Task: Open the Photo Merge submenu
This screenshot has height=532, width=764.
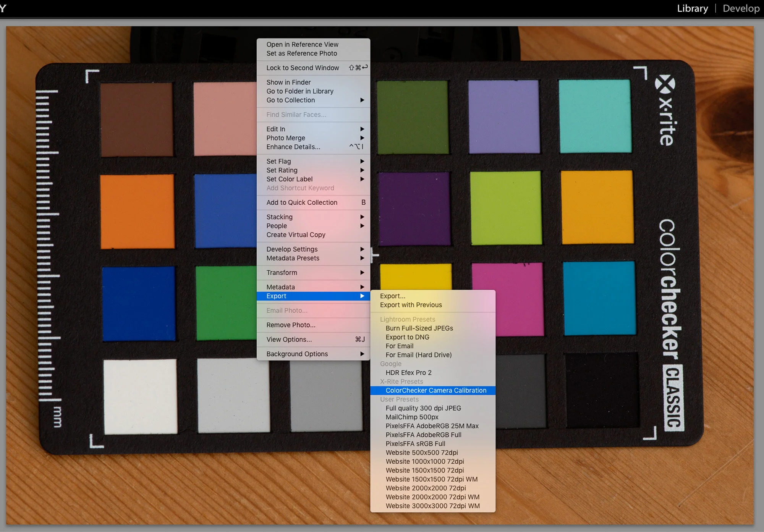Action: point(313,138)
